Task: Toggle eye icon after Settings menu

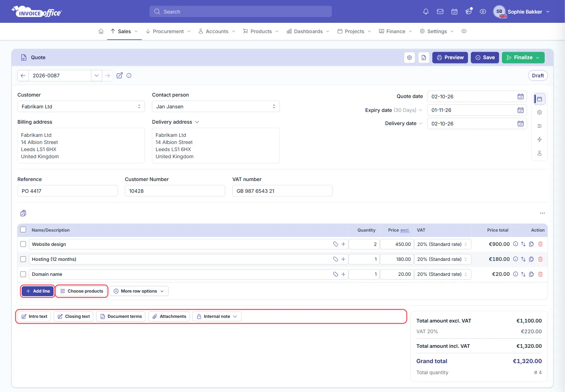Action: pos(464,31)
